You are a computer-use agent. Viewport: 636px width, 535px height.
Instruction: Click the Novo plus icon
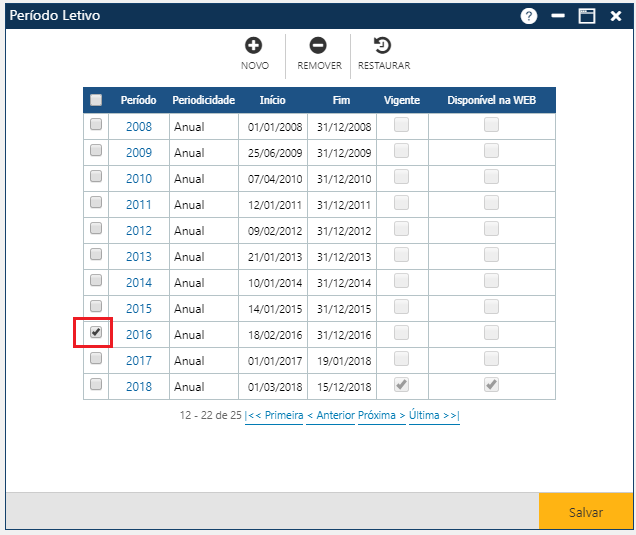254,46
